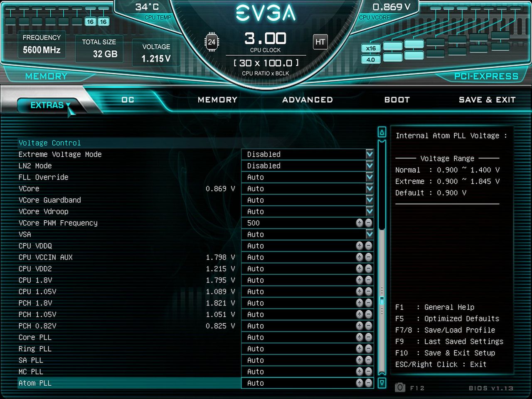Image resolution: width=532 pixels, height=399 pixels.
Task: Go to the BOOT tab
Action: pos(397,100)
